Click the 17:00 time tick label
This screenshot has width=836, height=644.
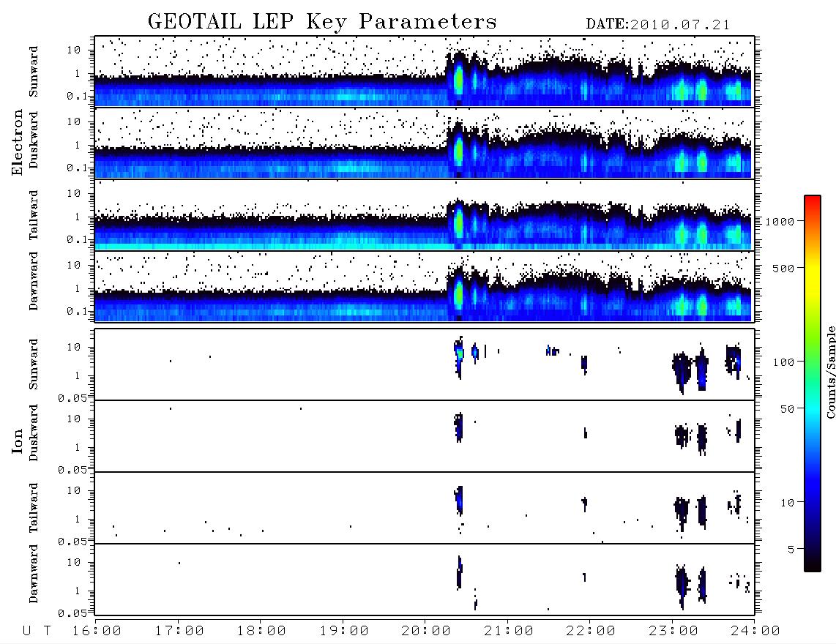coord(179,631)
